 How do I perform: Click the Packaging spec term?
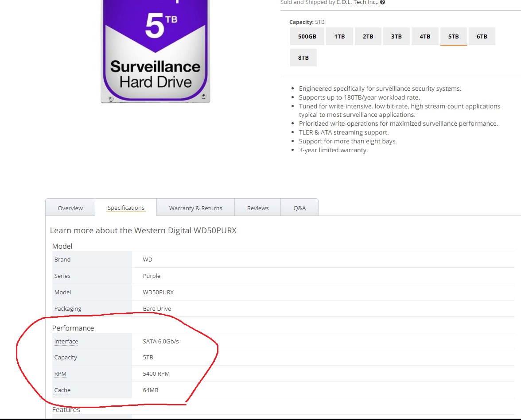[x=68, y=309]
